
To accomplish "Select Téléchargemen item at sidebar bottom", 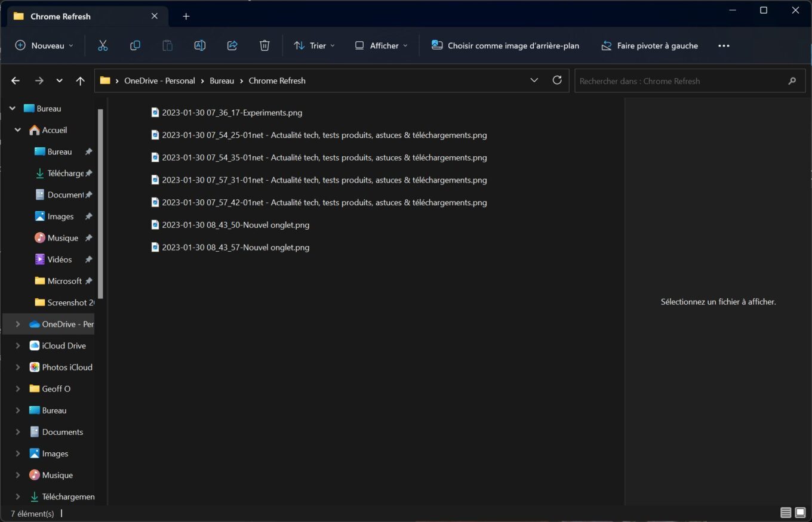I will (x=62, y=496).
